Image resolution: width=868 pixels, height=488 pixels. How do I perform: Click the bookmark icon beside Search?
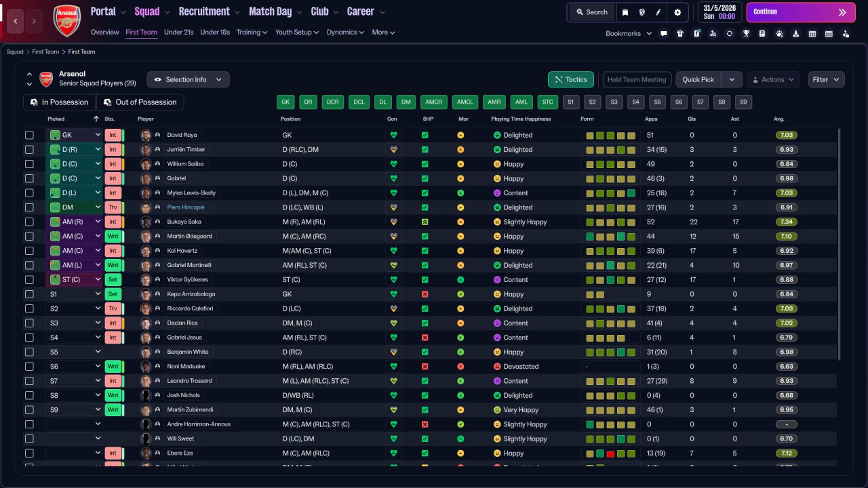pos(625,12)
